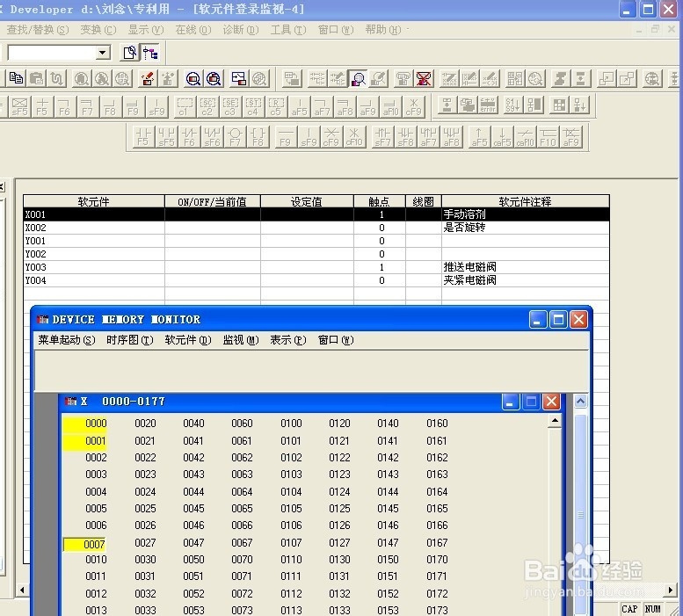Insert falling pulse contact sF8
This screenshot has height=616, width=683.
405,137
